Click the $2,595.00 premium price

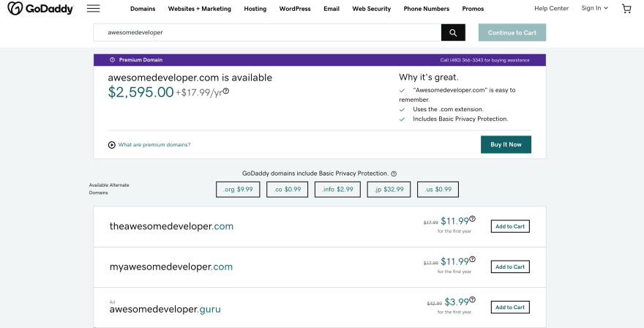pyautogui.click(x=141, y=92)
